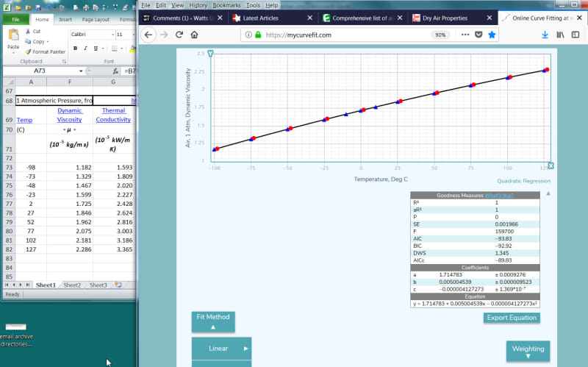Expand the Fit Method menu

click(x=213, y=321)
